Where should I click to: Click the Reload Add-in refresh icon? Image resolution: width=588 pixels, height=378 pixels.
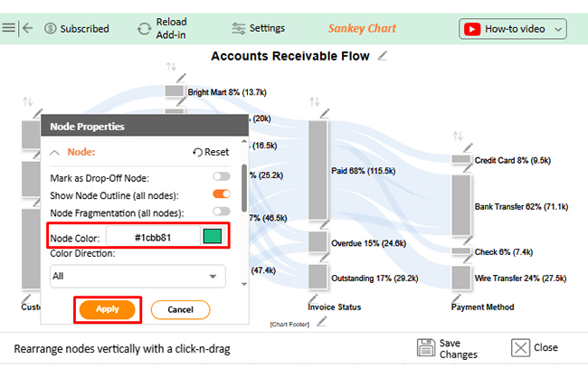pos(145,29)
